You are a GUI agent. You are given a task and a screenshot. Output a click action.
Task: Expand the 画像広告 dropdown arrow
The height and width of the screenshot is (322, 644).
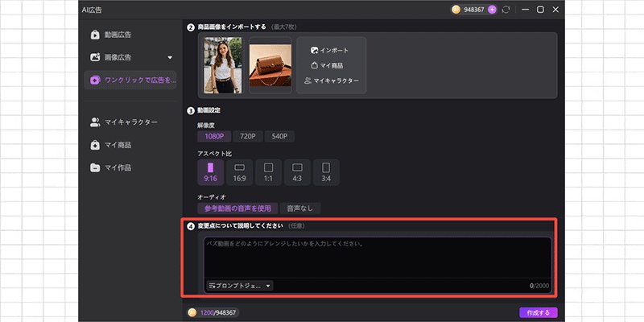(170, 57)
